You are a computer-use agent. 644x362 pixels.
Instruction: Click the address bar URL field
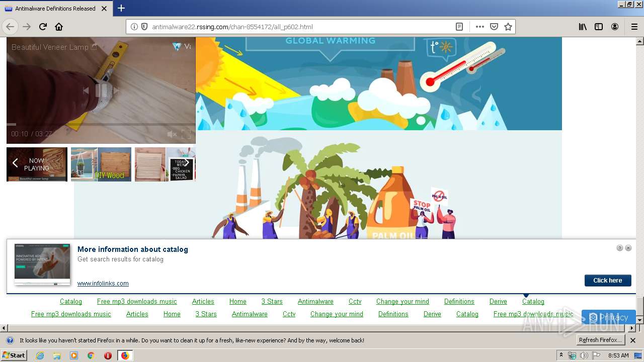click(x=302, y=27)
